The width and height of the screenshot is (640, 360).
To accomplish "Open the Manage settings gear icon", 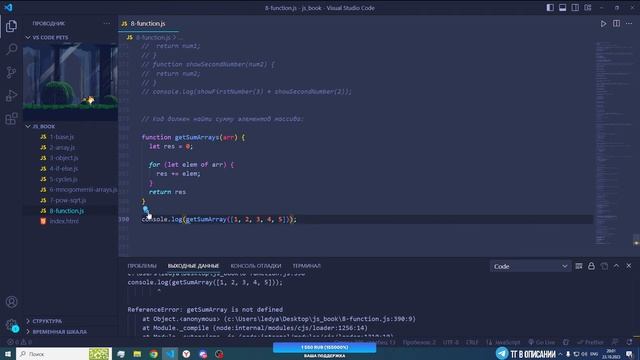I will 11,325.
